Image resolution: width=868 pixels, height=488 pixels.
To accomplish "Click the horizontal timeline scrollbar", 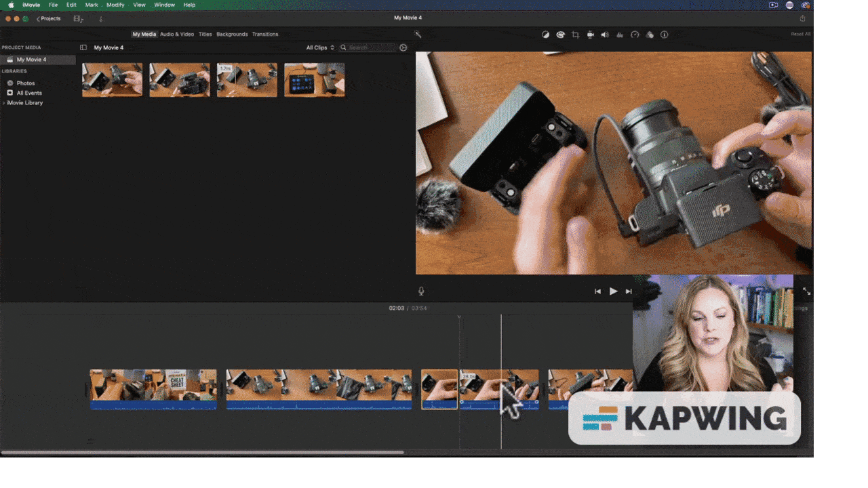I will tap(202, 452).
